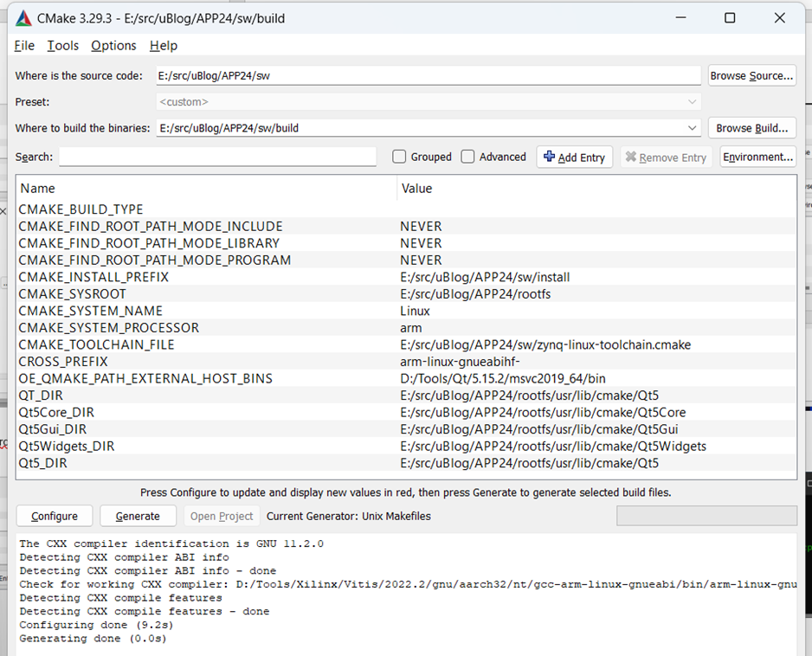The image size is (812, 656).
Task: Click the Qt5Gui cmake path value
Action: [539, 429]
